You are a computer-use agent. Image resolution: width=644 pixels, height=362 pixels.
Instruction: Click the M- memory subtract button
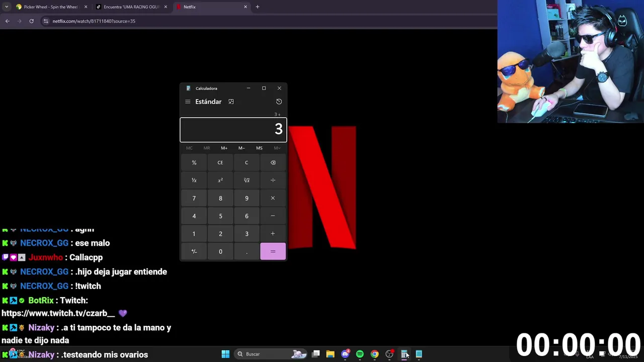pos(242,148)
